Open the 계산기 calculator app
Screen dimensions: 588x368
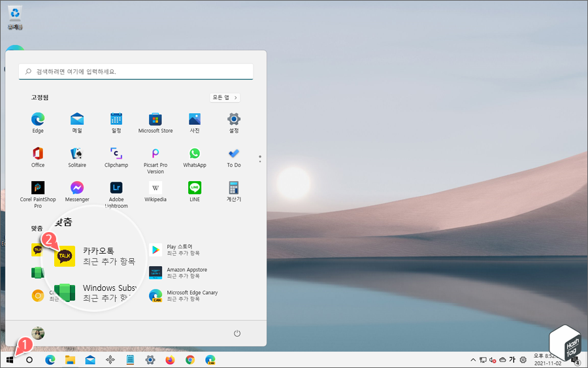tap(234, 192)
